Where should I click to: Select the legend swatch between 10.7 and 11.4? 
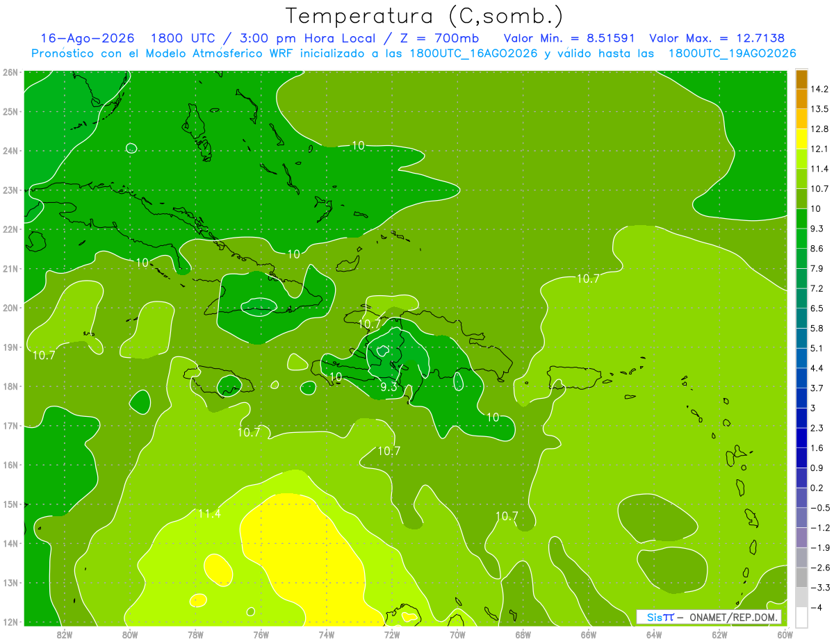pyautogui.click(x=801, y=179)
